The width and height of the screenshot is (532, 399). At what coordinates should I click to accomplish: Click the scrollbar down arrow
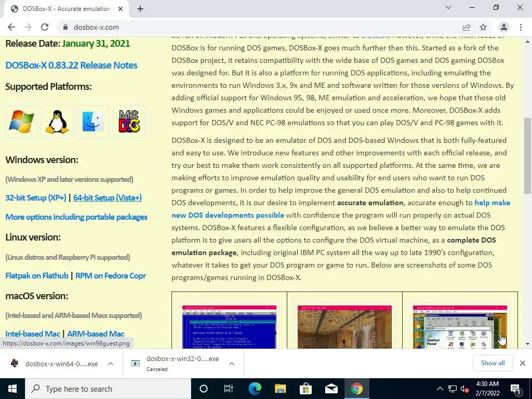coord(528,344)
